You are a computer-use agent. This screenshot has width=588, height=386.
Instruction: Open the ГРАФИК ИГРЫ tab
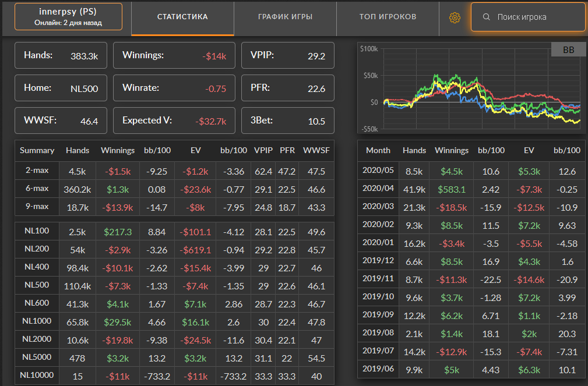point(286,17)
